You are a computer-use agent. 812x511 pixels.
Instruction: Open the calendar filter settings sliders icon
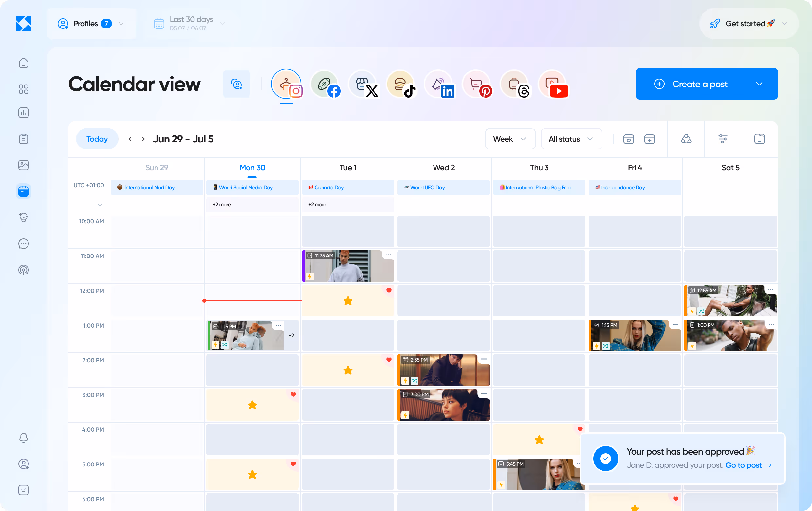pyautogui.click(x=723, y=139)
